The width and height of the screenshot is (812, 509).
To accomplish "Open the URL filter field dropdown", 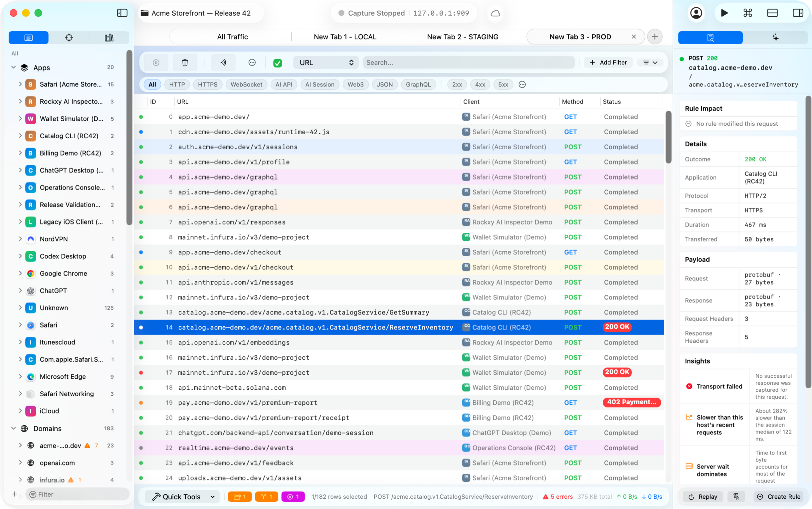I will 326,63.
